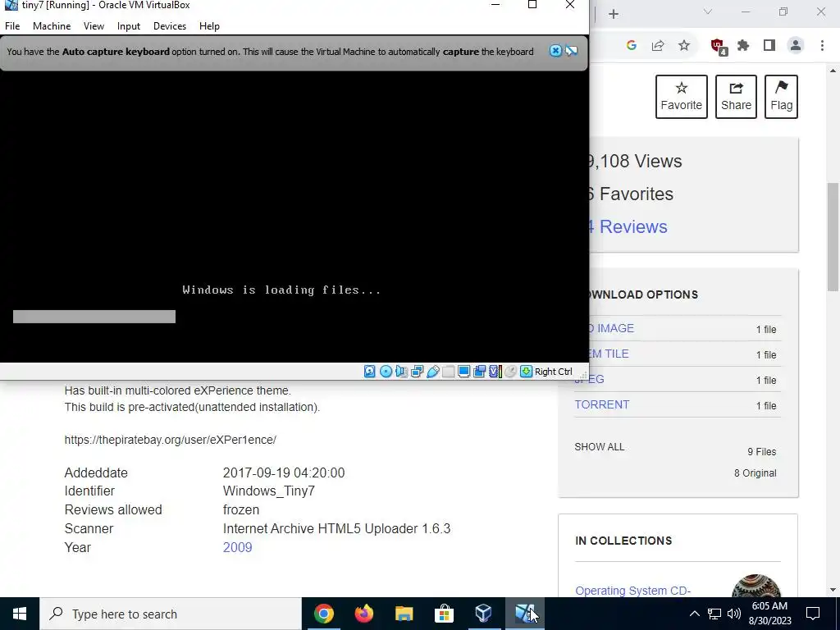
Task: Click the USB devices icon in VirtualBox status bar
Action: 433,372
